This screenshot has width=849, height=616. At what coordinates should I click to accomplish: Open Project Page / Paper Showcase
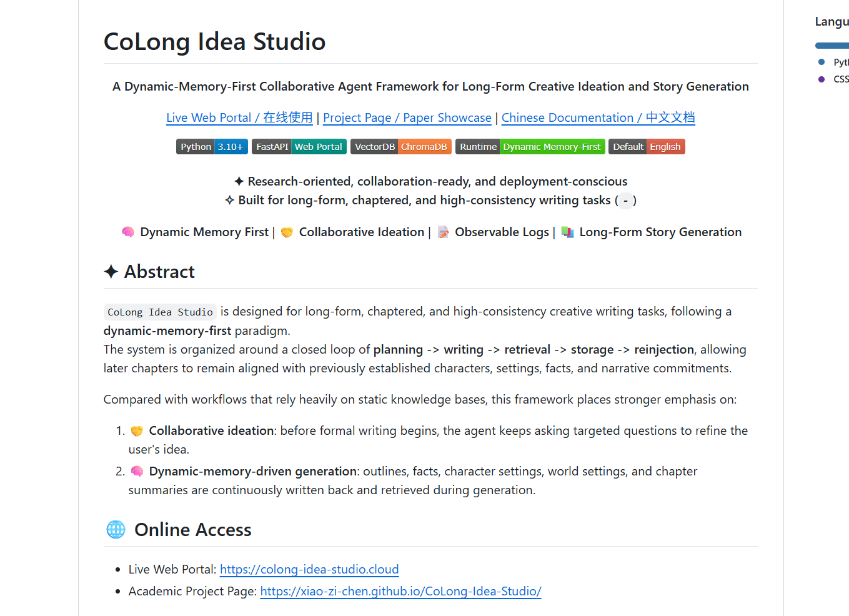[407, 117]
